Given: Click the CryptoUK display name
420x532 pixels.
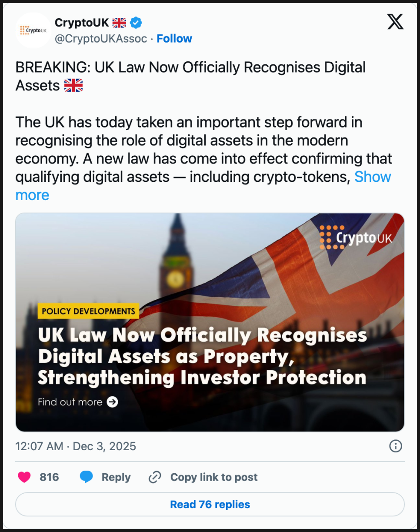Looking at the screenshot, I should 82,22.
